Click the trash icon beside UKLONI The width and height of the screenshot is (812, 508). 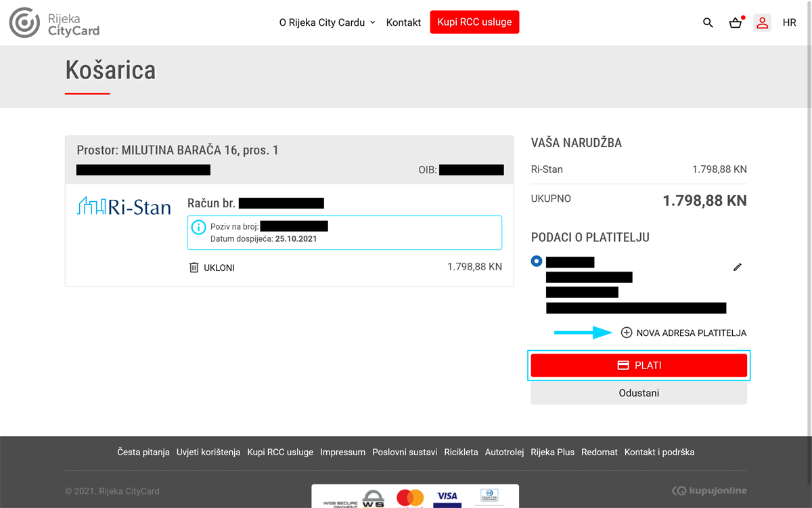click(194, 268)
